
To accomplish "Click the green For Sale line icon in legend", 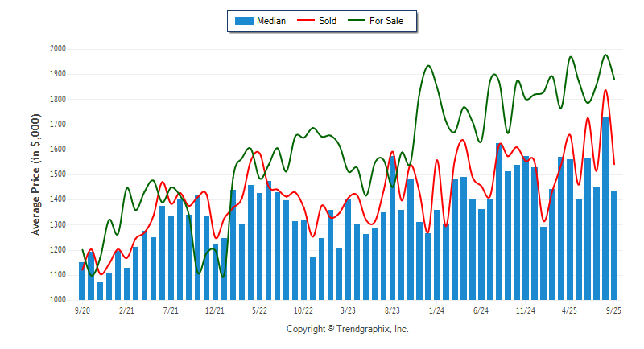I will pos(356,21).
